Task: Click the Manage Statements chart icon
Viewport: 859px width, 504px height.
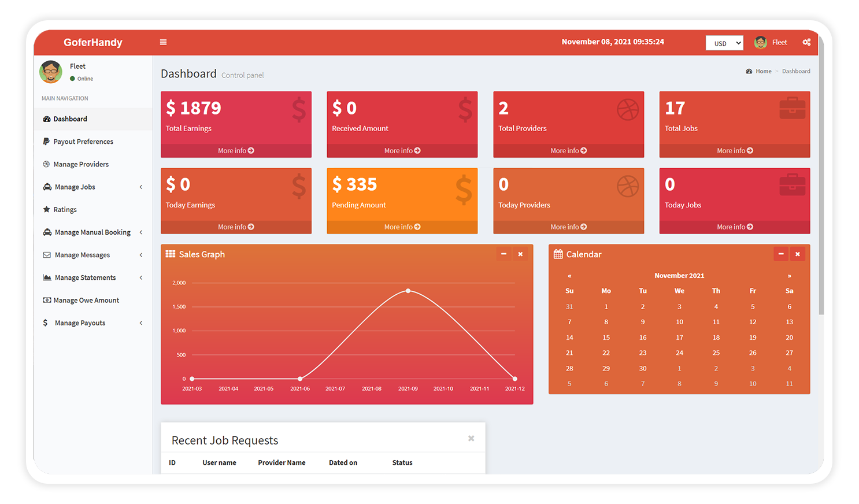Action: click(47, 277)
